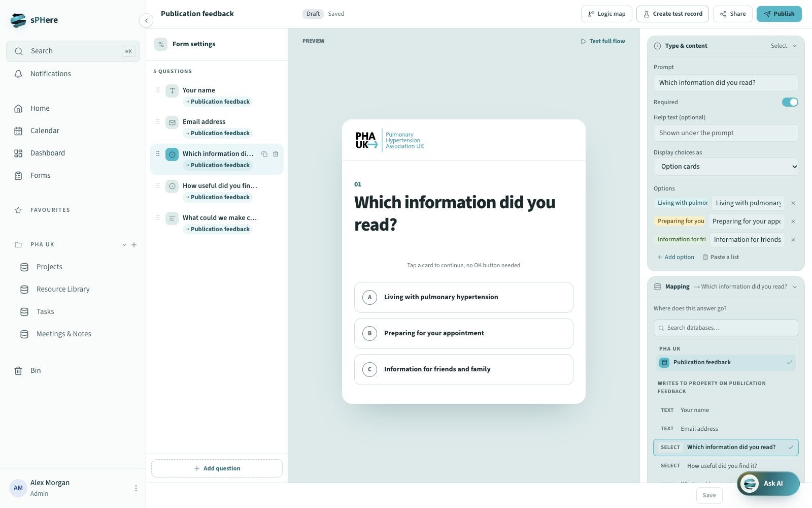The height and width of the screenshot is (508, 812).
Task: Remove the 'Living with pulmonary' option
Action: click(793, 203)
